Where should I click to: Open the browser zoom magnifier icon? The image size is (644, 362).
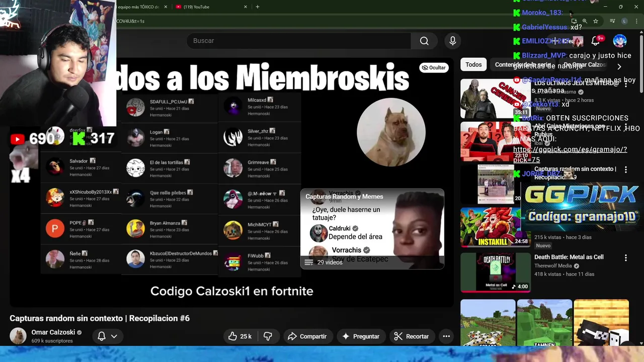(x=585, y=21)
